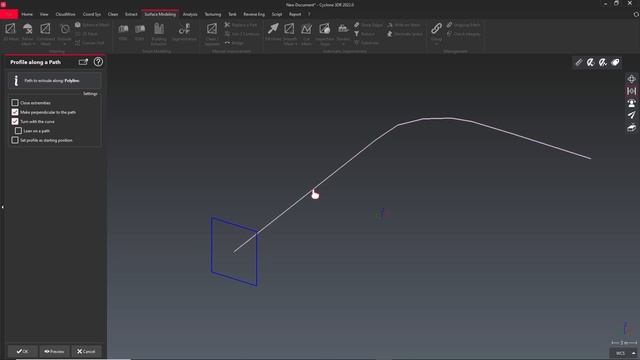
Task: Switch to the Reverse Eng ribbon tab
Action: coord(254,14)
